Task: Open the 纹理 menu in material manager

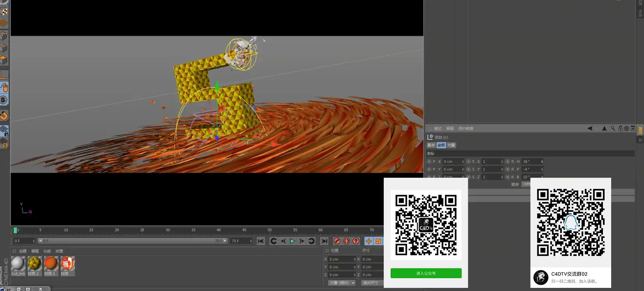Action: [59, 251]
